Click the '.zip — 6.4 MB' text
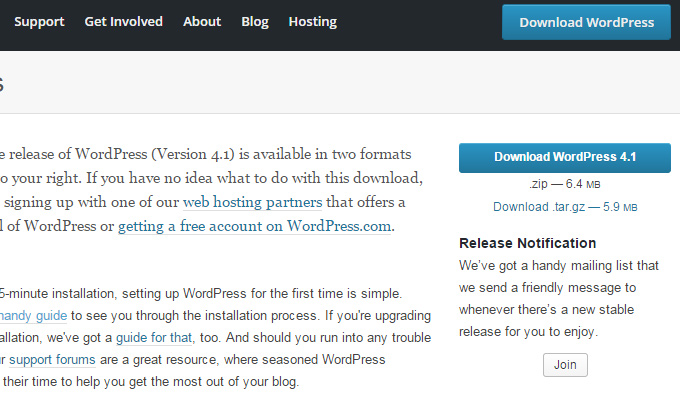This screenshot has width=680, height=400. coord(565,184)
